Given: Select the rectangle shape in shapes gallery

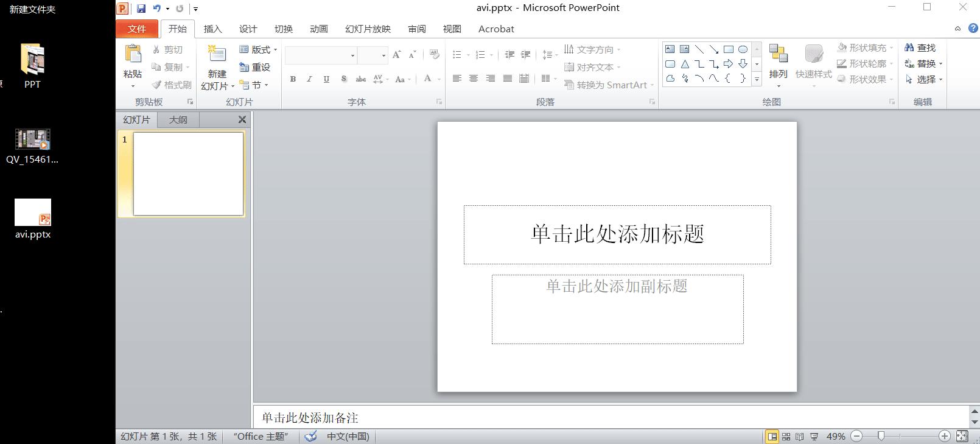Looking at the screenshot, I should [x=728, y=49].
